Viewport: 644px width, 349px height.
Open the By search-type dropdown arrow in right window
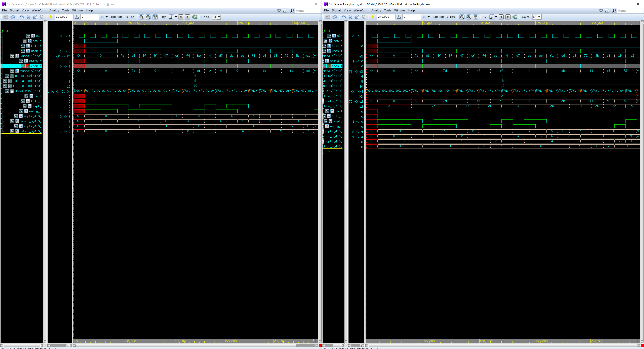(x=496, y=17)
